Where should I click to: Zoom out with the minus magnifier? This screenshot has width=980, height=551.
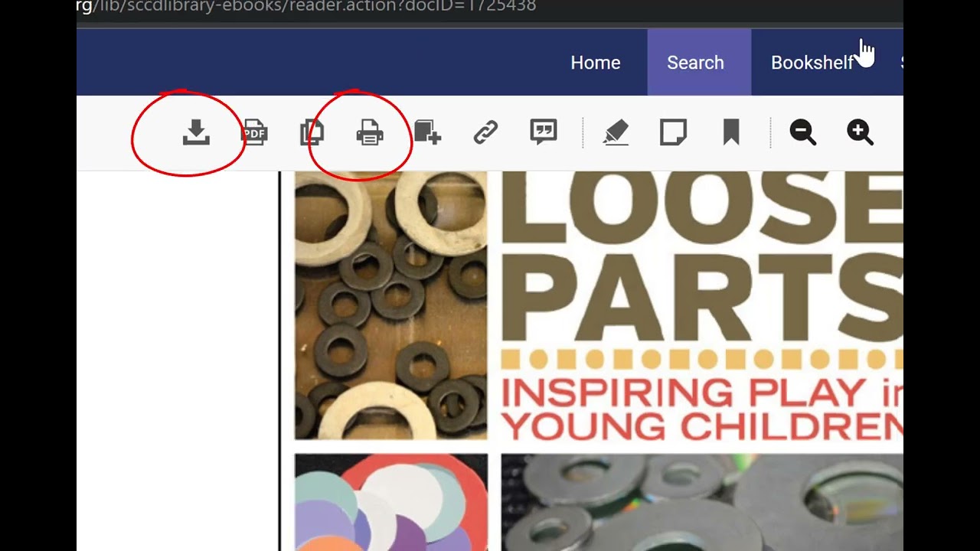(803, 132)
